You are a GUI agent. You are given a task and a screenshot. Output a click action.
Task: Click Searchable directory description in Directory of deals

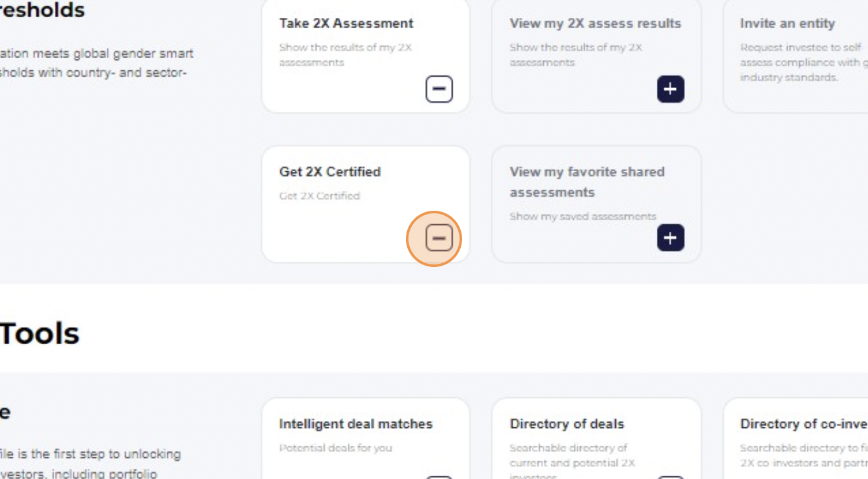click(572, 461)
